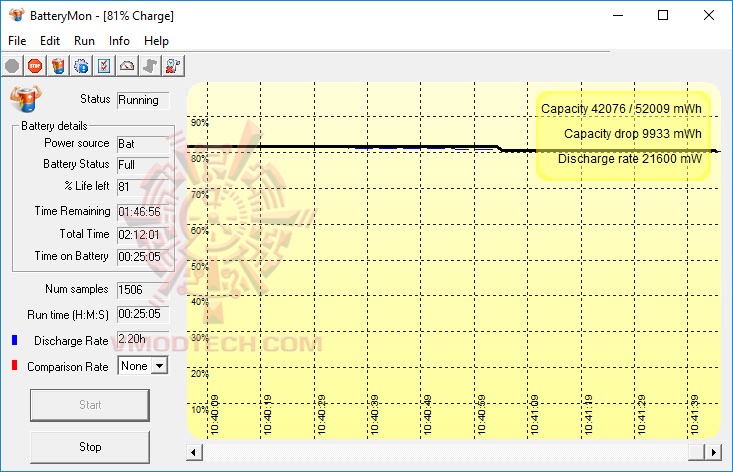Click the Total Time value 02:12:01
Image resolution: width=733 pixels, height=472 pixels.
(143, 235)
